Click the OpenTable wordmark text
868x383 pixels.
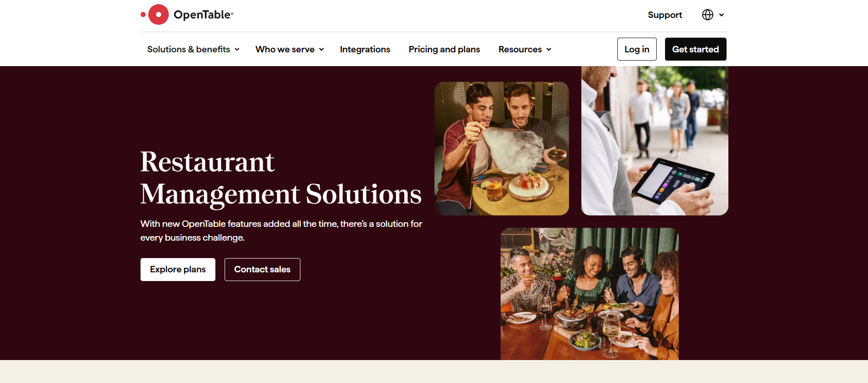point(203,15)
